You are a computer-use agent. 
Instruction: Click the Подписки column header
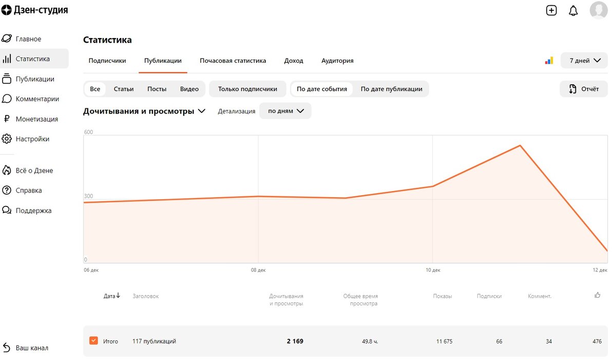489,296
